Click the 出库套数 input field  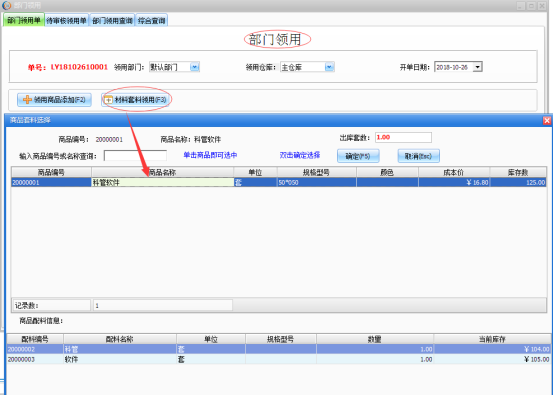click(x=403, y=137)
